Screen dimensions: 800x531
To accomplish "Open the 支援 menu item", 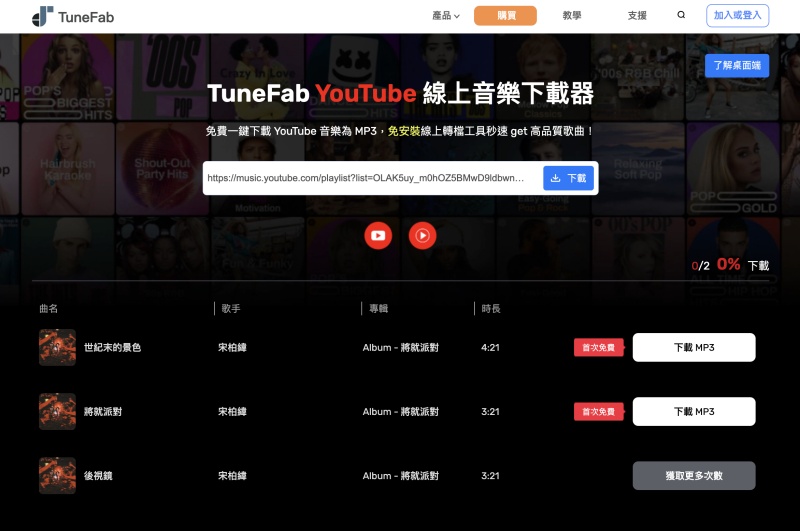I will click(x=637, y=16).
